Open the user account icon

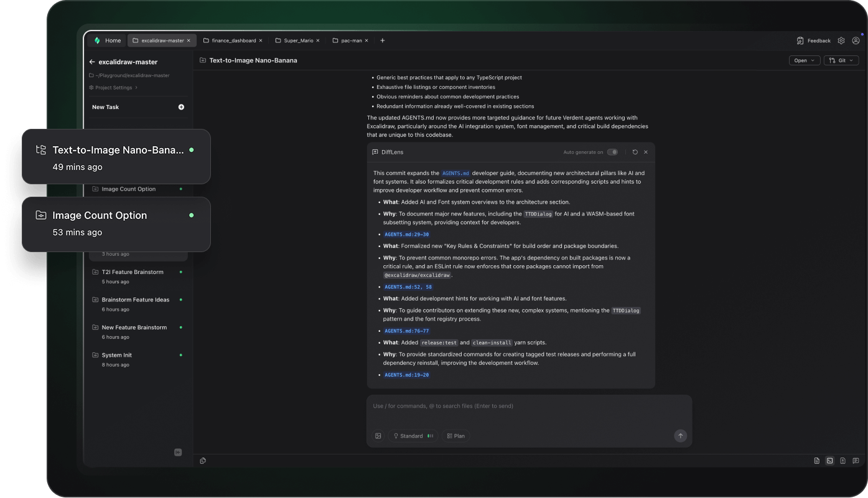pos(856,40)
